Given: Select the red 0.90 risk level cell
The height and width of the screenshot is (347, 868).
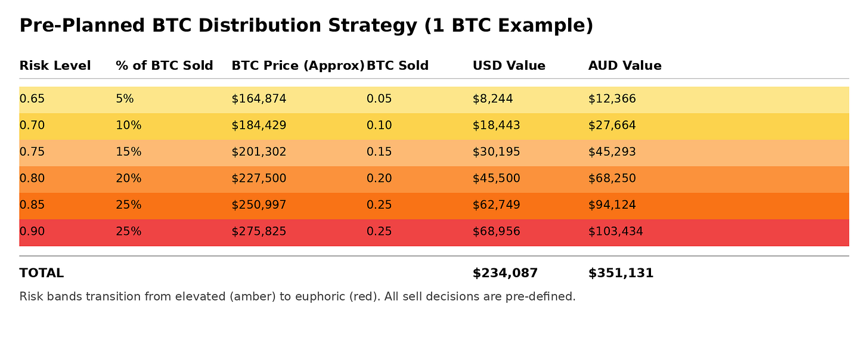Looking at the screenshot, I should point(32,231).
